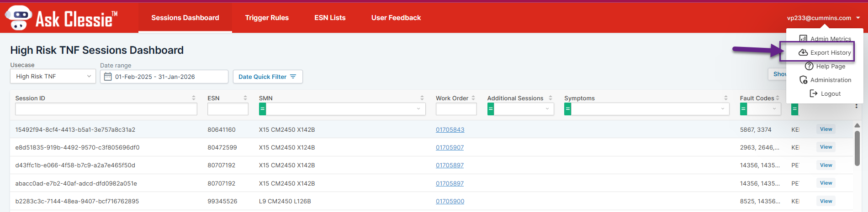Expand the vp233@cummins.com user menu
The image size is (868, 212).
(x=823, y=18)
